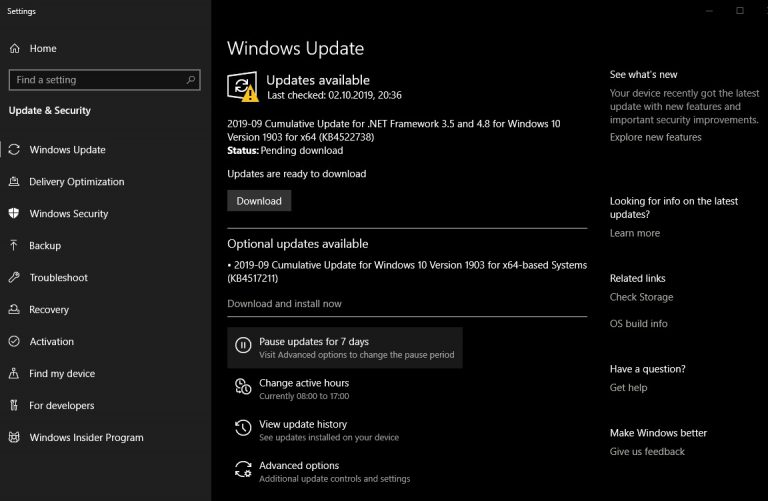Click the Learn more link
The image size is (768, 501).
tap(635, 233)
